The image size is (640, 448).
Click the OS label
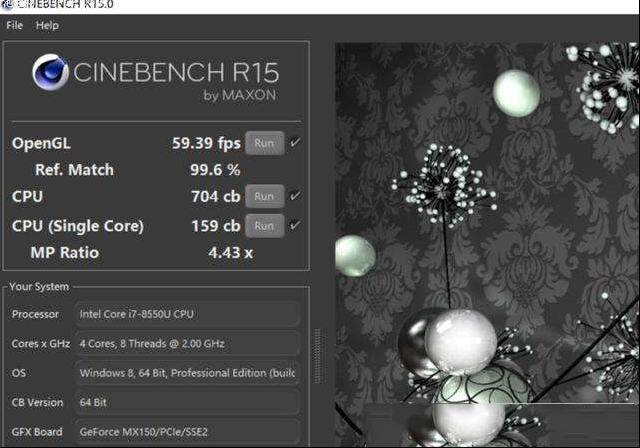[18, 373]
